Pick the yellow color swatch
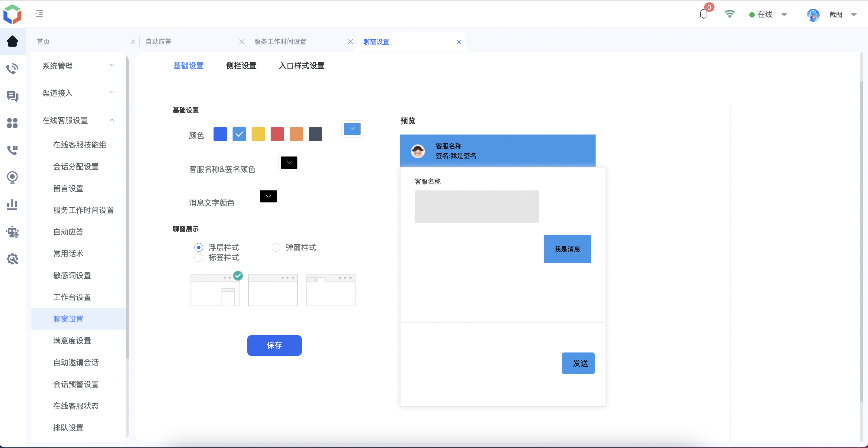This screenshot has width=868, height=448. [x=259, y=134]
